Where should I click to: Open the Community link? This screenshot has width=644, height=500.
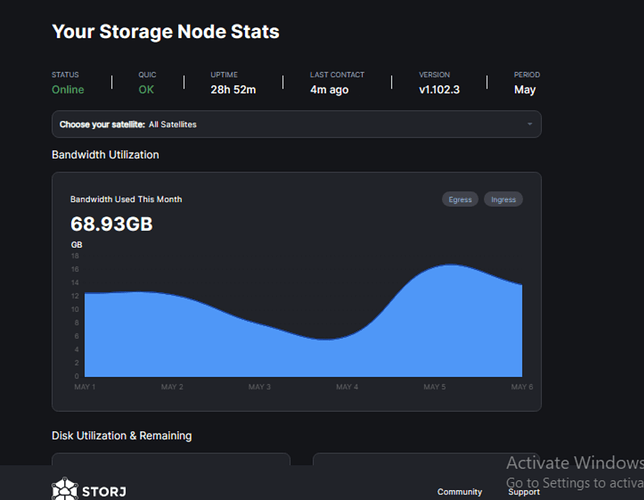point(459,492)
